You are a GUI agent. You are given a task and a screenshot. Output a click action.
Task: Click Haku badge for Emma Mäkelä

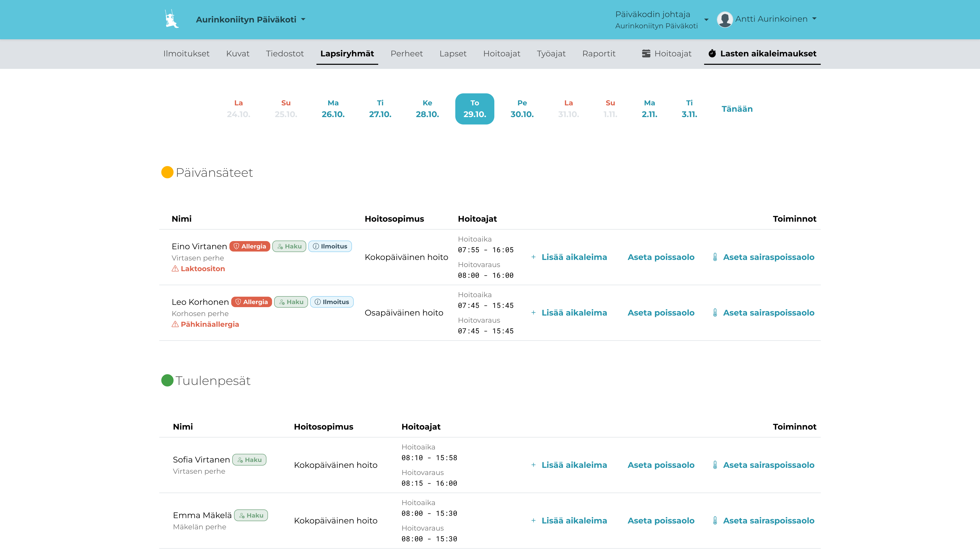pyautogui.click(x=251, y=515)
